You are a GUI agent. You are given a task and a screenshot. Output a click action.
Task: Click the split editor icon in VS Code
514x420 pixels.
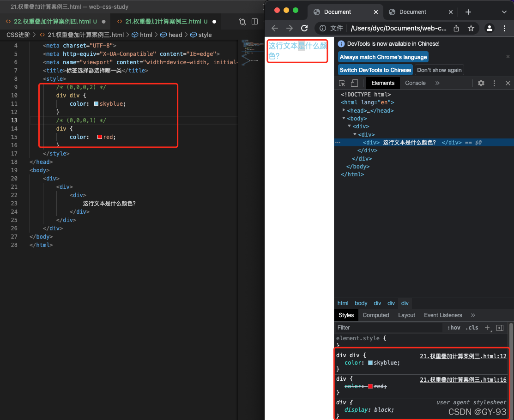point(255,22)
